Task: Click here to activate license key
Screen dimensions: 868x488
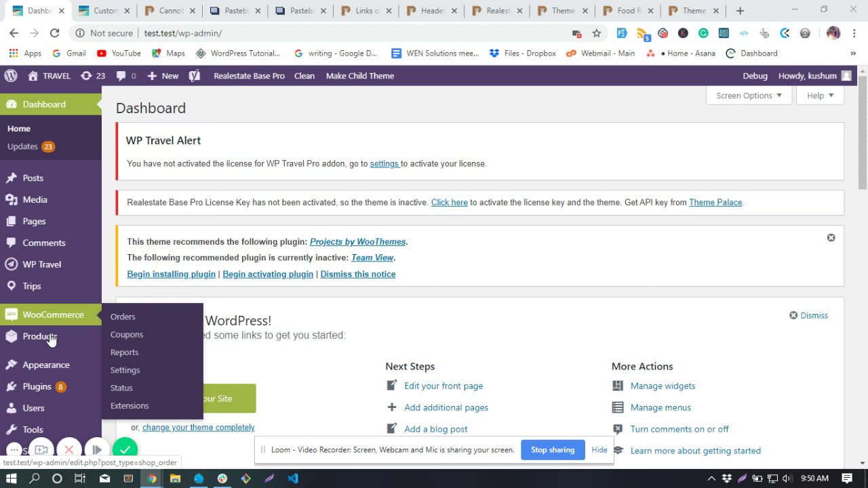Action: [x=449, y=202]
